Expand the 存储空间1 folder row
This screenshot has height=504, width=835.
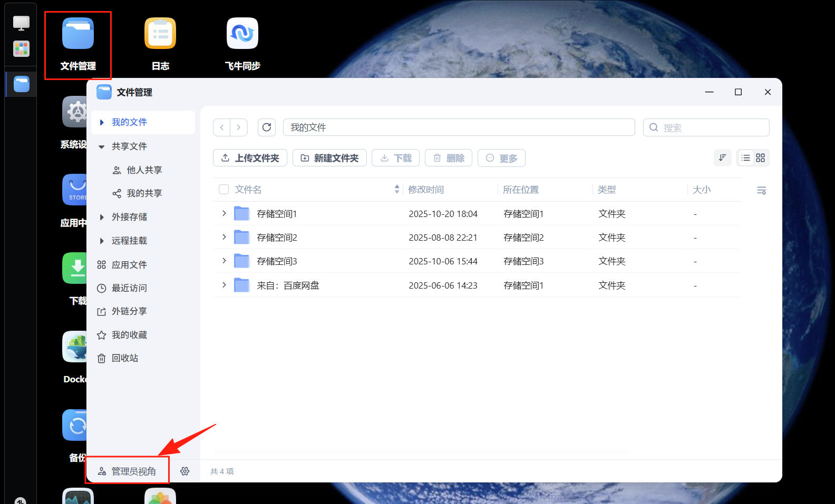(x=224, y=214)
